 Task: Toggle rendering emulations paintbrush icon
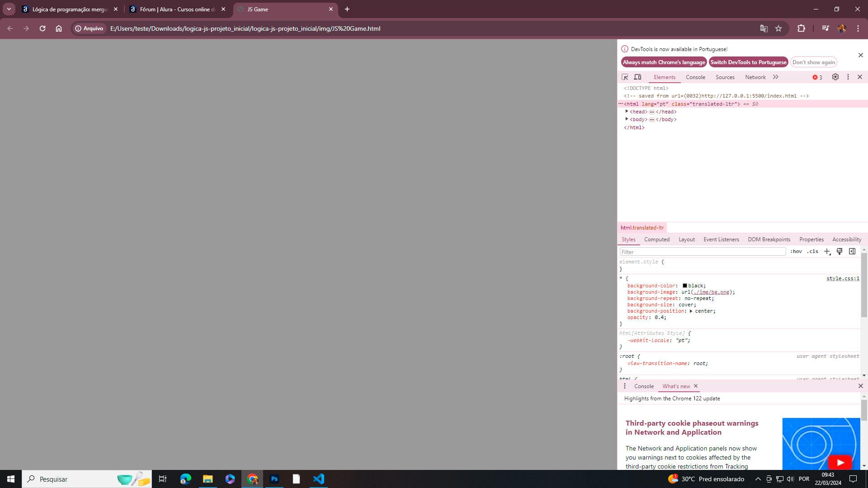840,252
